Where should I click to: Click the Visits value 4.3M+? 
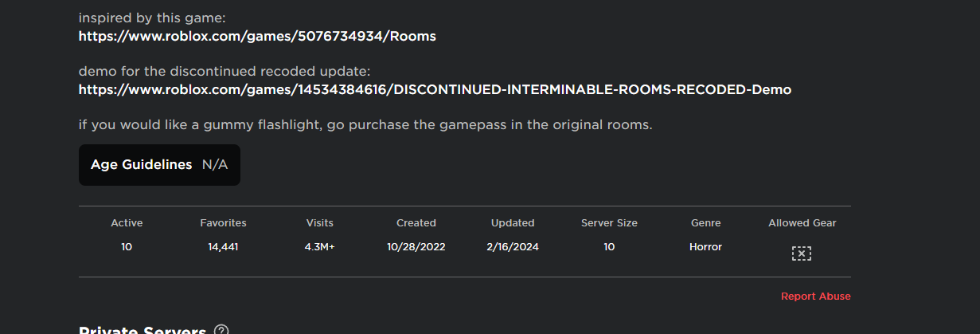(319, 247)
